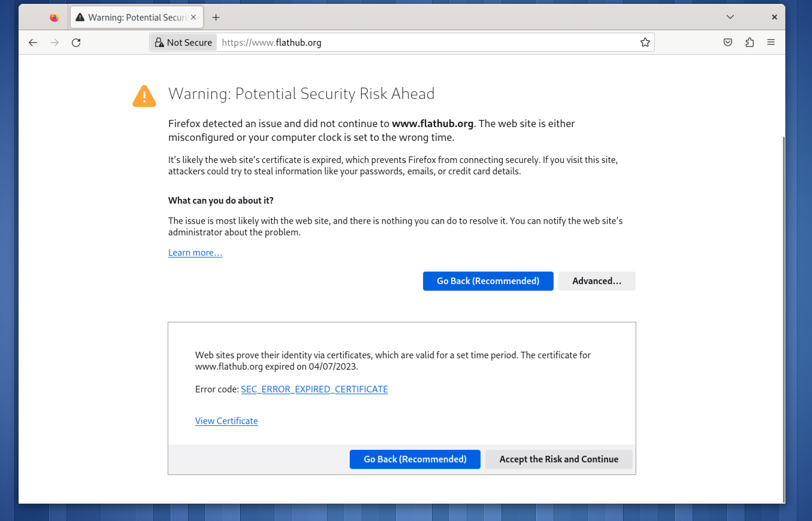Open the Extensions puzzle icon

click(749, 42)
